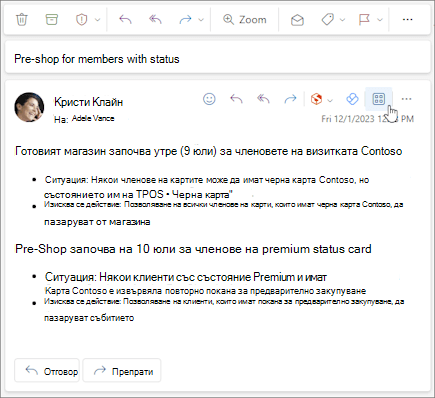Click sender name Кристи Клайн
Screen dimensions: 435x398
pyautogui.click(x=89, y=102)
